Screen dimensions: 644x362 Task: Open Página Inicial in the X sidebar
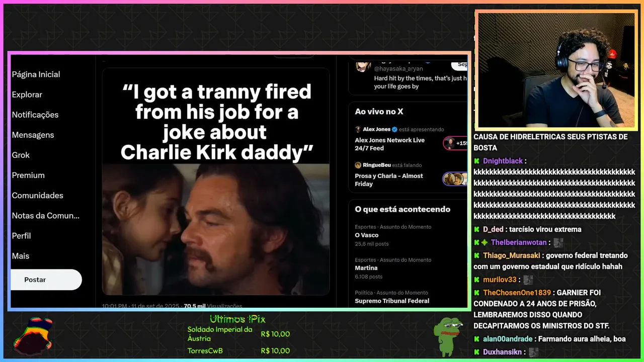coord(36,74)
